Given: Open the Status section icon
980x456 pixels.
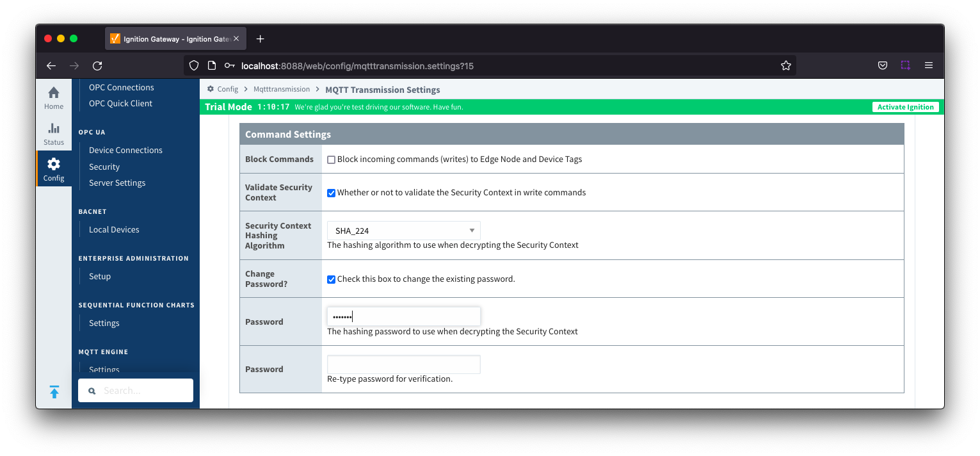Looking at the screenshot, I should click(x=54, y=129).
